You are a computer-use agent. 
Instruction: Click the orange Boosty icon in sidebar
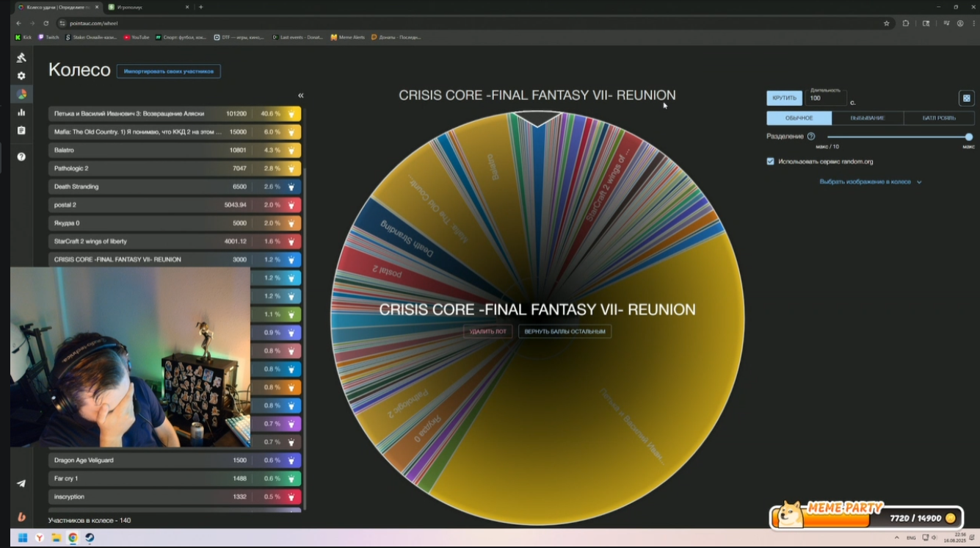click(21, 516)
